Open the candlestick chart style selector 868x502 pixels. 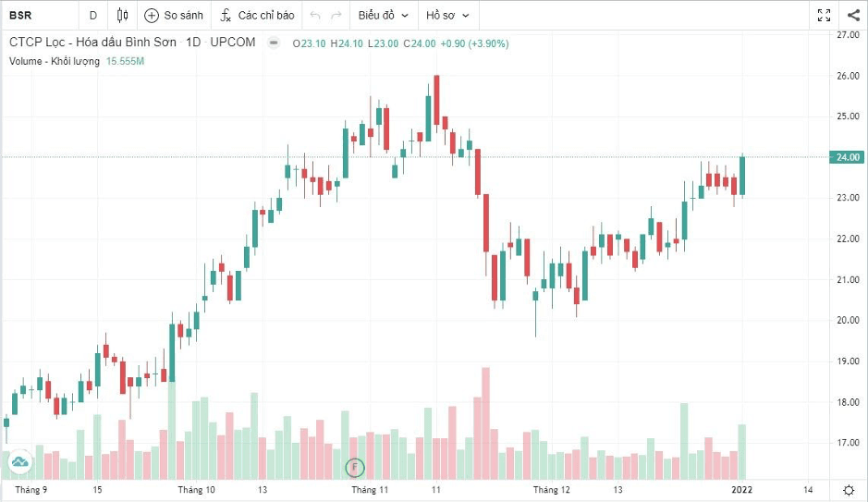pos(122,15)
